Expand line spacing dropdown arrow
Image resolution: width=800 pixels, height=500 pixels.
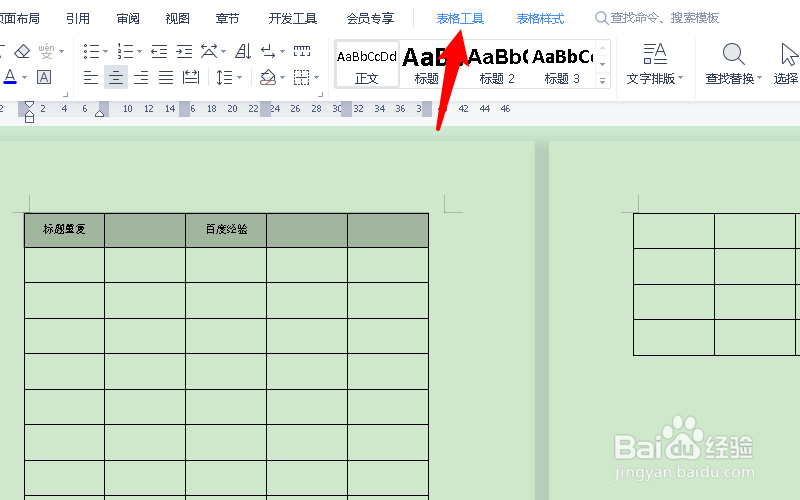point(239,78)
